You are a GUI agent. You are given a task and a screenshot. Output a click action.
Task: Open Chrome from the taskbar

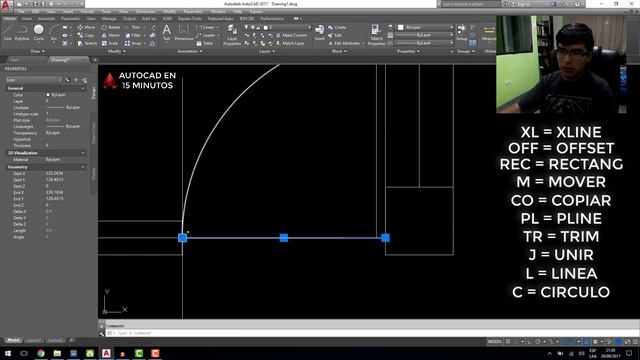(x=41, y=353)
